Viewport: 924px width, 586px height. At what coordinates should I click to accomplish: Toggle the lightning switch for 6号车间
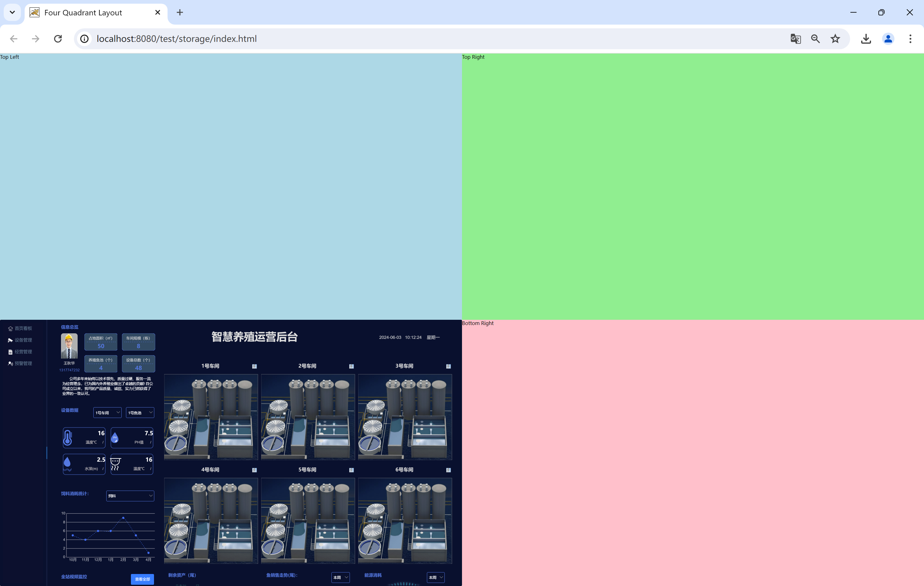[448, 470]
